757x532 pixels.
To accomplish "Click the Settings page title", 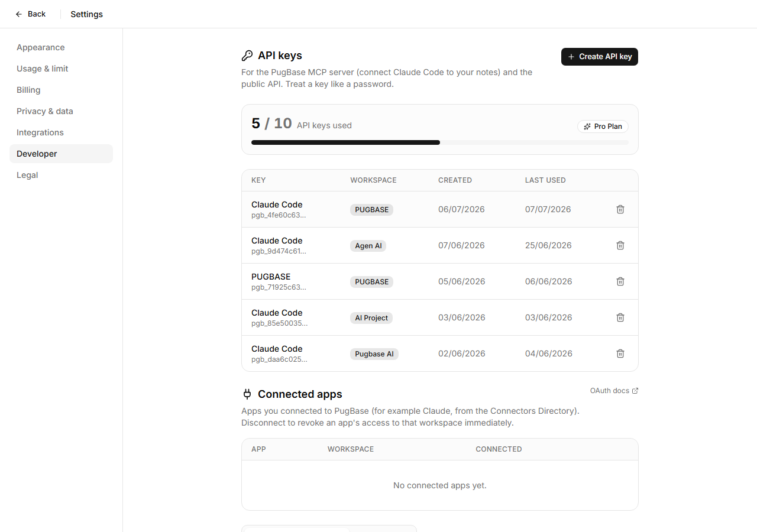I will click(86, 14).
